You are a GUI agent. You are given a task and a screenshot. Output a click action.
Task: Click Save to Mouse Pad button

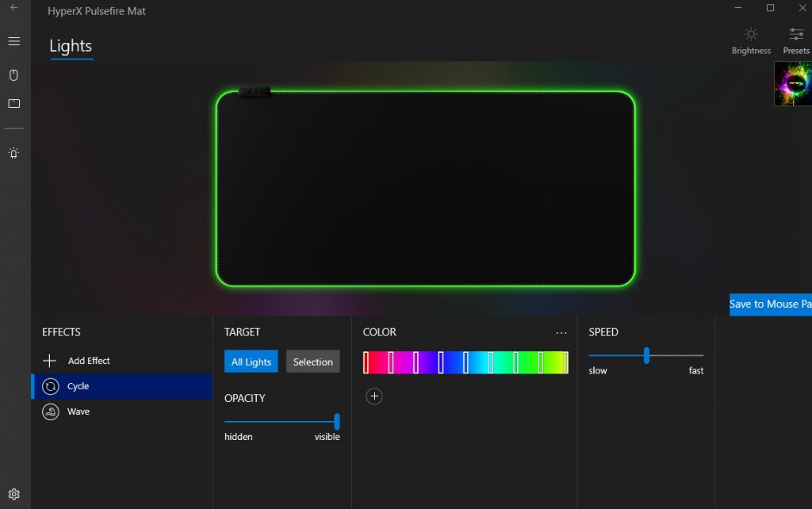(770, 304)
